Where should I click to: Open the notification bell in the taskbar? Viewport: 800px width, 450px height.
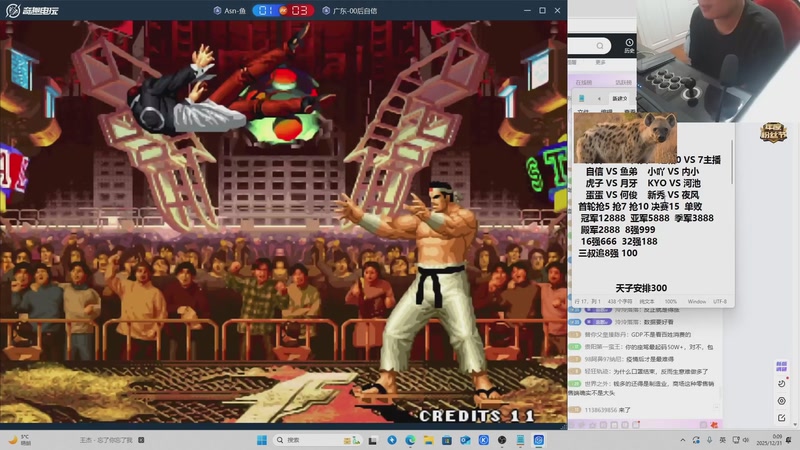tap(789, 440)
